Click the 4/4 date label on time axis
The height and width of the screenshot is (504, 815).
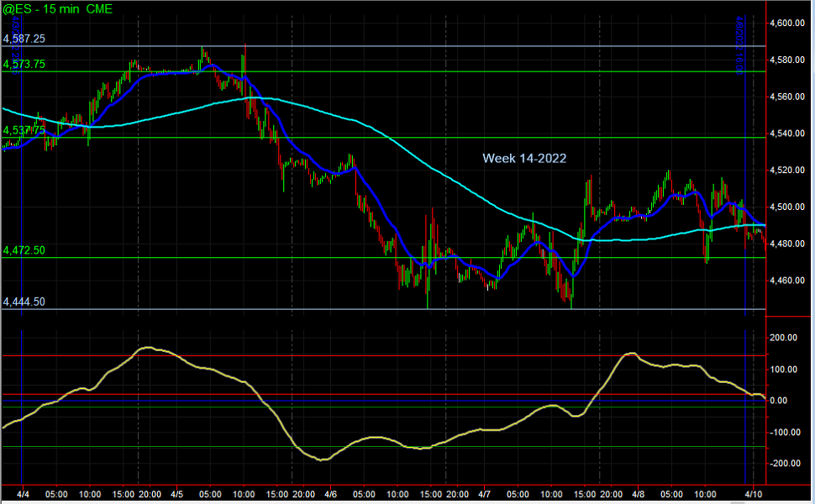coord(22,496)
